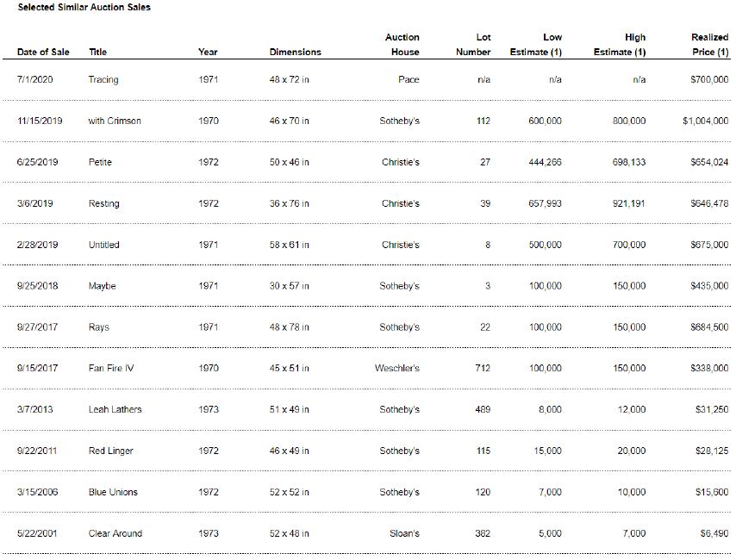This screenshot has width=736, height=560.
Task: Click the 'Red Linger' title
Action: (x=111, y=451)
